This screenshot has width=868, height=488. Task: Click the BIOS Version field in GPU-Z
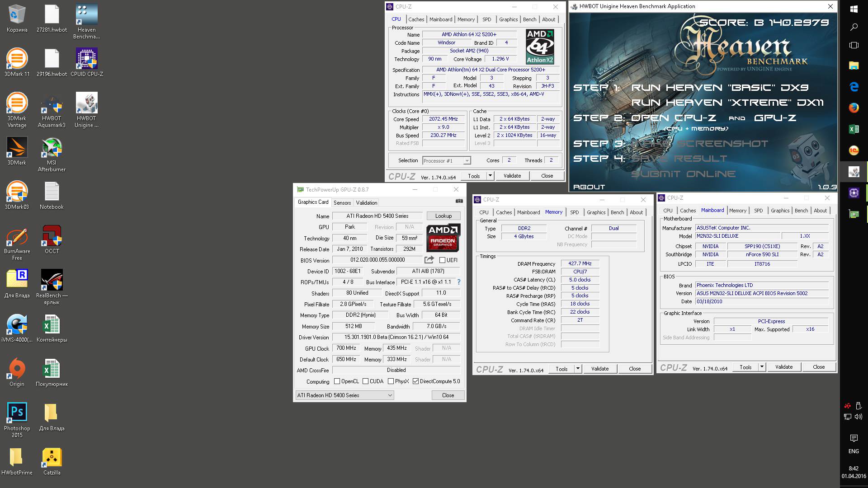pyautogui.click(x=377, y=260)
